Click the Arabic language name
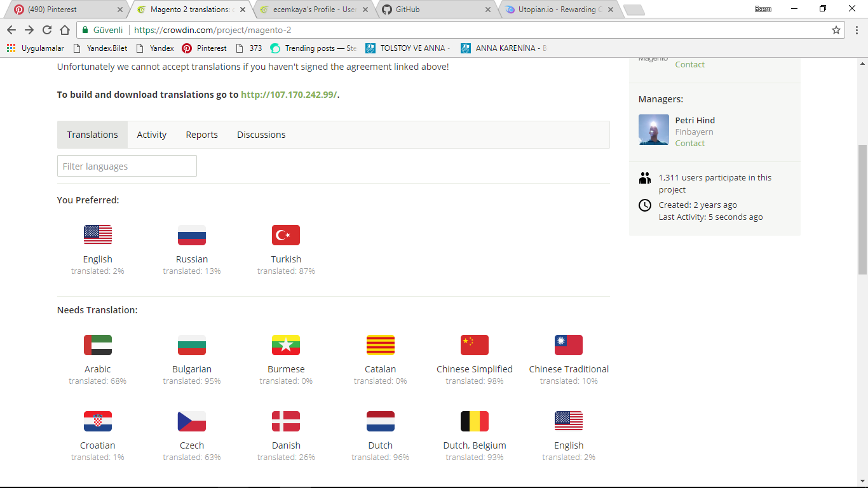 [98, 369]
